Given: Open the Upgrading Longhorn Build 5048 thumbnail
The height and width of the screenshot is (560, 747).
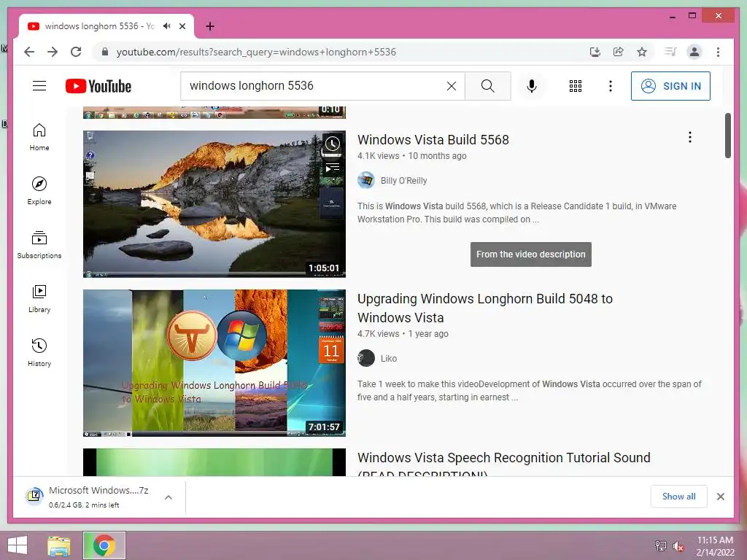Looking at the screenshot, I should pyautogui.click(x=214, y=363).
